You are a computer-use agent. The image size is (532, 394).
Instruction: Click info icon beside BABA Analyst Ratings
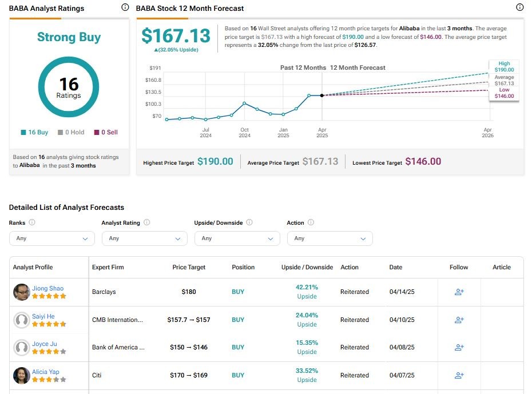(x=125, y=7)
